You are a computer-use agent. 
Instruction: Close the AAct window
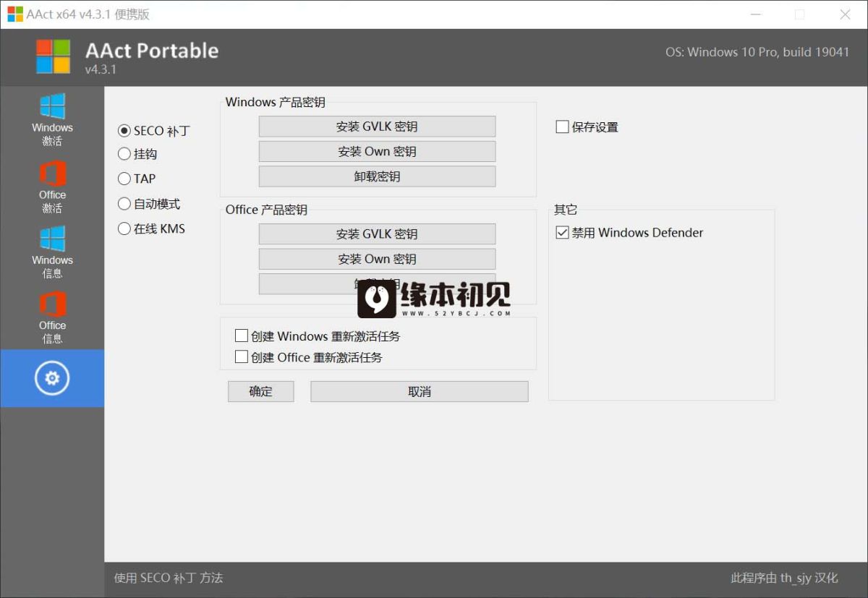pyautogui.click(x=845, y=14)
